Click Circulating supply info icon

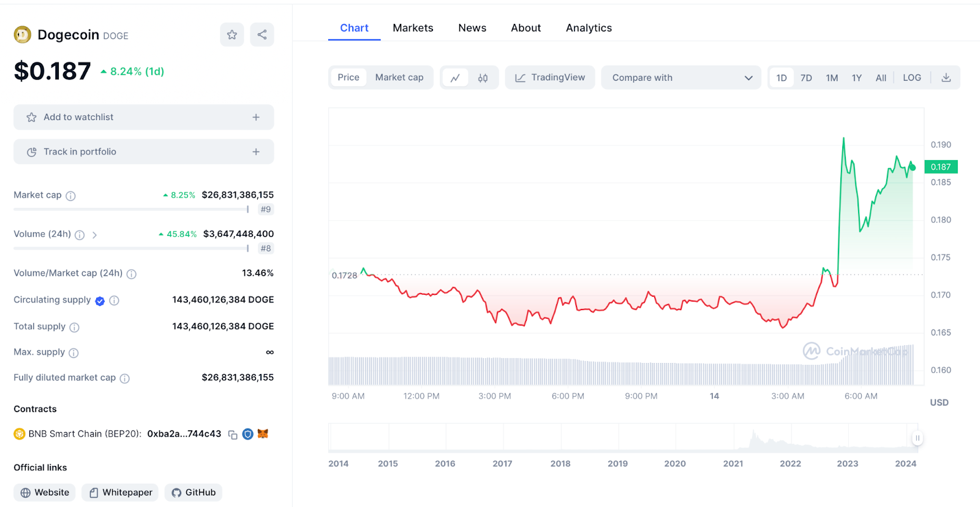click(x=114, y=300)
